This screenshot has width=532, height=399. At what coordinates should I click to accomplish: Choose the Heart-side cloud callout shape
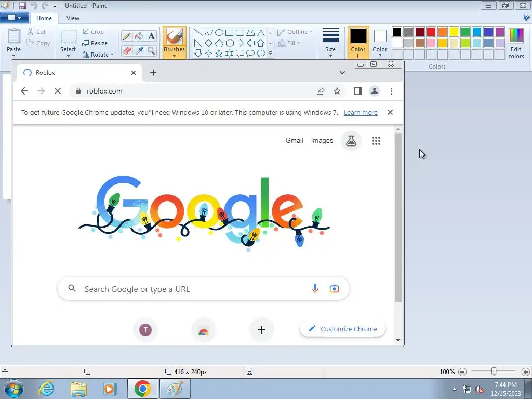(x=261, y=54)
